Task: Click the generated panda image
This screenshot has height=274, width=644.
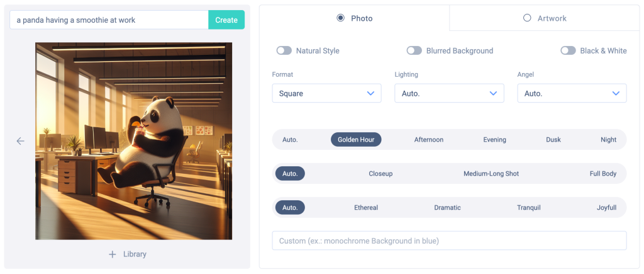Action: click(133, 141)
